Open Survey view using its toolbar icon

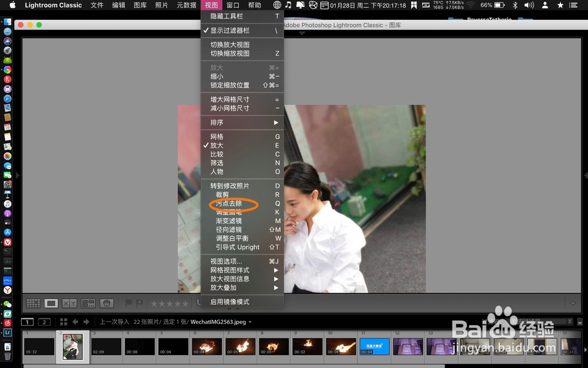(x=88, y=303)
